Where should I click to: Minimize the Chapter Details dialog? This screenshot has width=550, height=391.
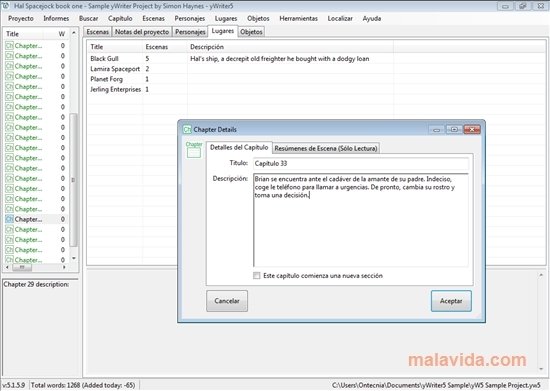436,129
